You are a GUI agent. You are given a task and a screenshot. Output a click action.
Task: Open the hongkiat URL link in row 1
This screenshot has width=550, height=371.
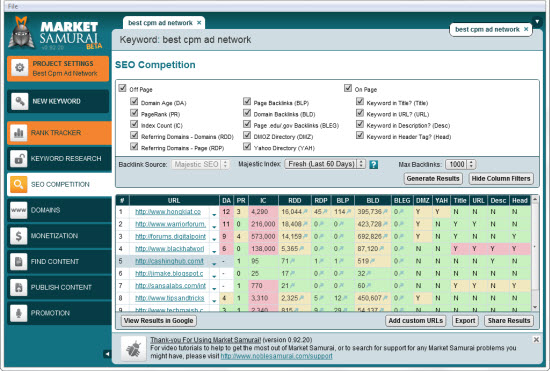pos(168,211)
